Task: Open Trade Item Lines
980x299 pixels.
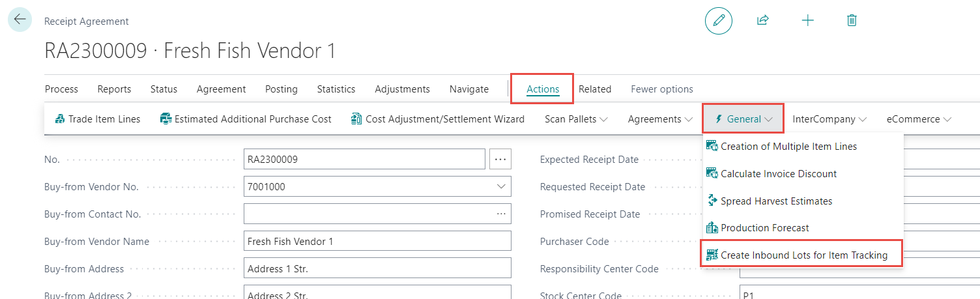Action: click(98, 119)
